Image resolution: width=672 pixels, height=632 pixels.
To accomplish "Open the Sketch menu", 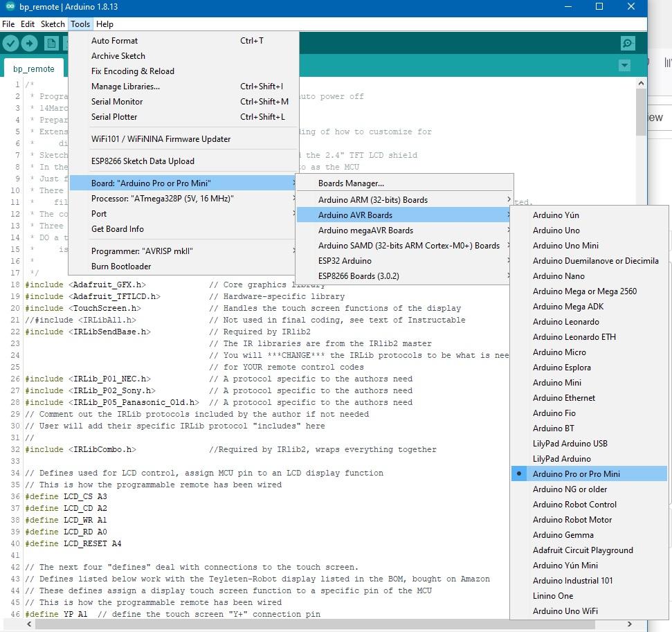I will 53,24.
